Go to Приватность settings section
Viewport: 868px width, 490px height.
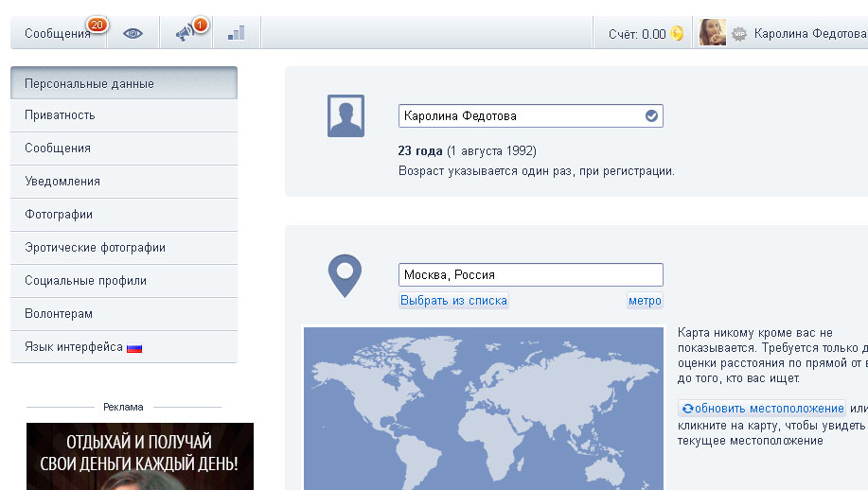click(x=124, y=115)
